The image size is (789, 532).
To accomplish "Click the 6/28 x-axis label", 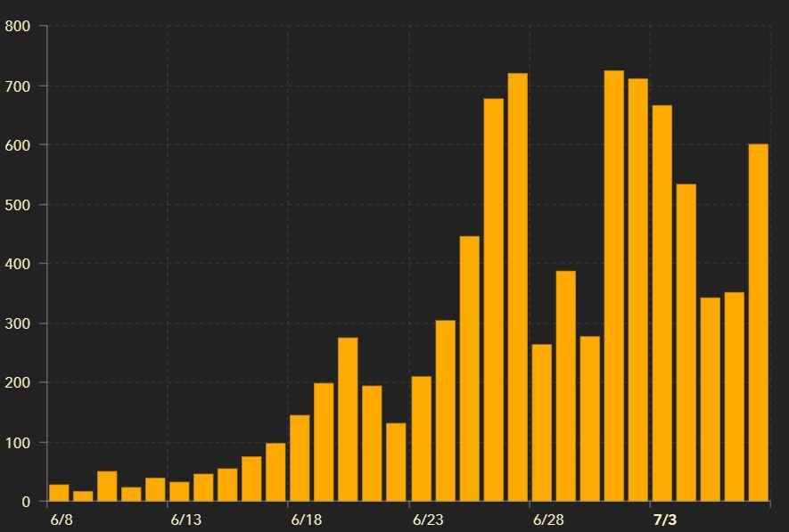I will tap(547, 520).
